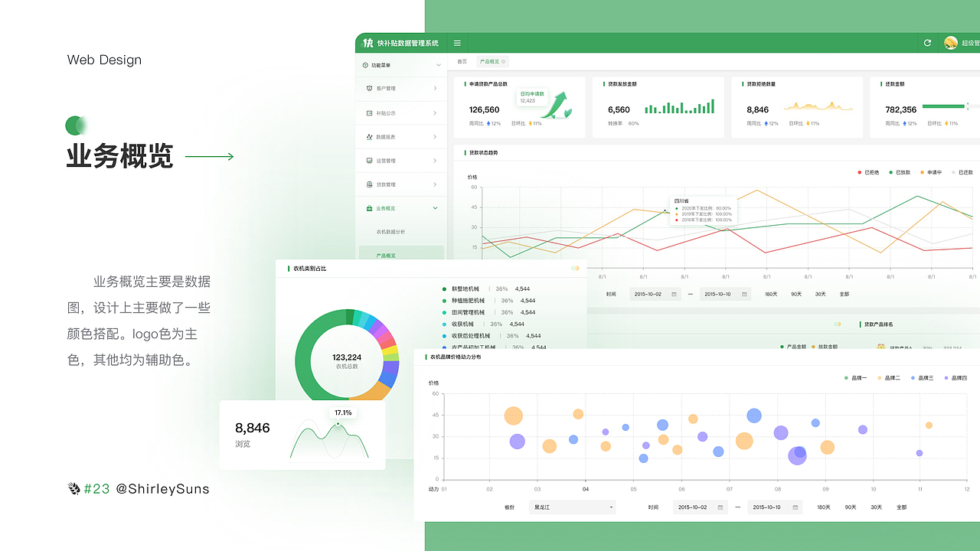Open the 省份 黑龙江 dropdown
The height and width of the screenshot is (551, 980).
[572, 507]
